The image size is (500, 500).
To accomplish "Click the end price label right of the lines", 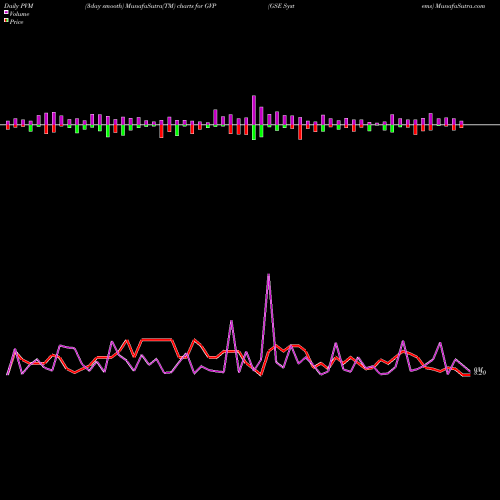I will pos(480,371).
